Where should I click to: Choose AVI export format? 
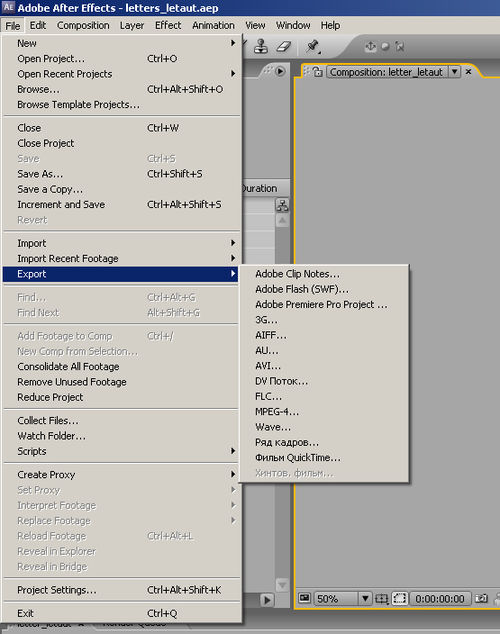point(324,366)
